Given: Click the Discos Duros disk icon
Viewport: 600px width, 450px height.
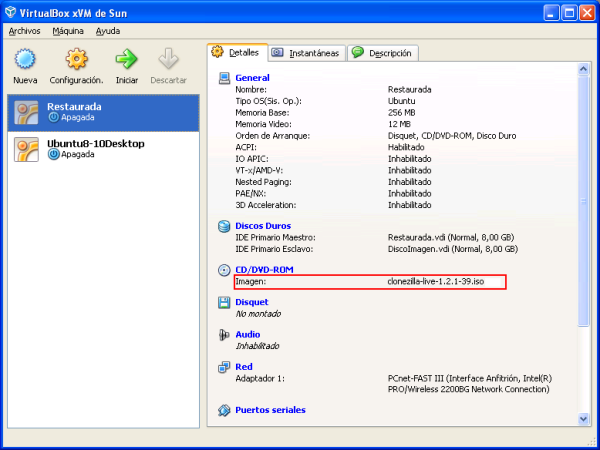Looking at the screenshot, I should [224, 226].
